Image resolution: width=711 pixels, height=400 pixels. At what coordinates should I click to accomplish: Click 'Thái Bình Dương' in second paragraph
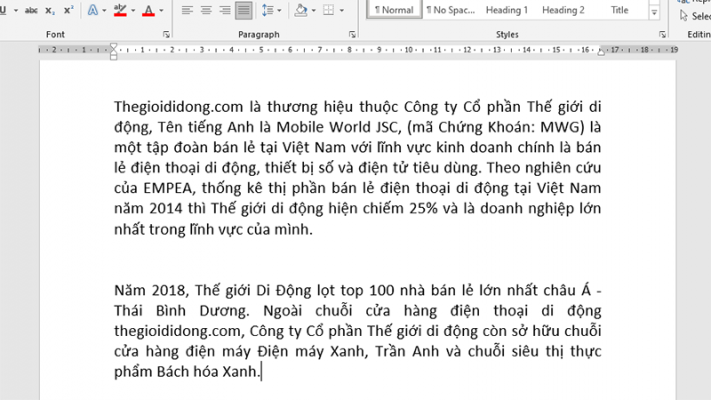[x=181, y=311]
